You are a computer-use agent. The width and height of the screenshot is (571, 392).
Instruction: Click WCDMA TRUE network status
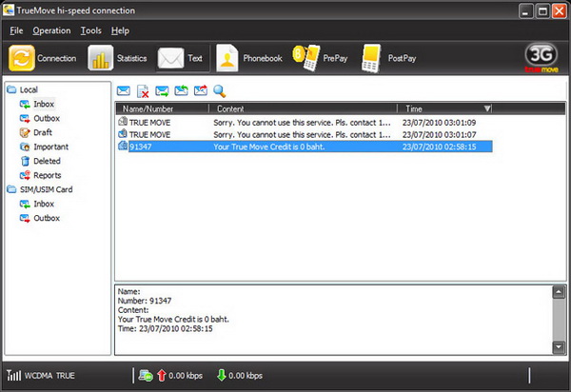coord(49,375)
